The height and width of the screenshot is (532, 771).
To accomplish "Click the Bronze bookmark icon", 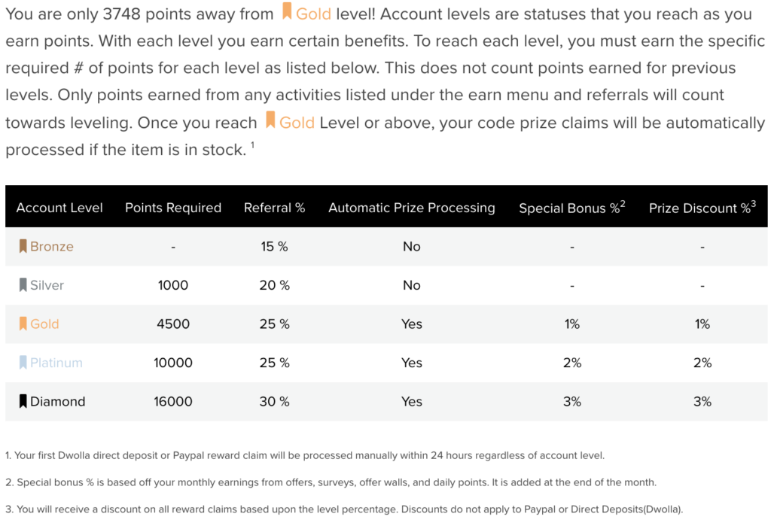I will (x=23, y=246).
